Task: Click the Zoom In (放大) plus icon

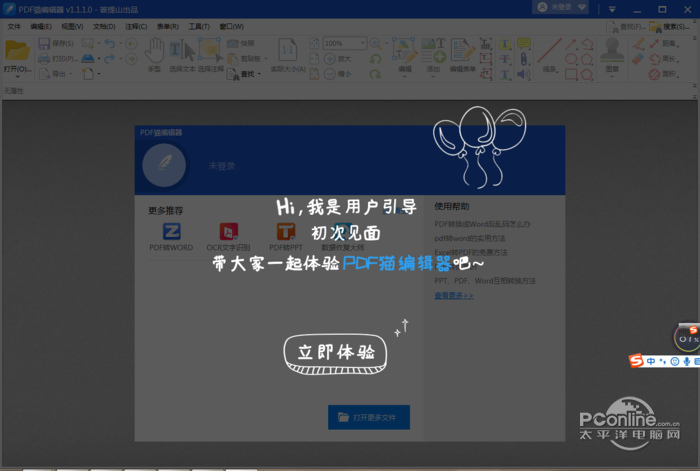Action: click(330, 58)
